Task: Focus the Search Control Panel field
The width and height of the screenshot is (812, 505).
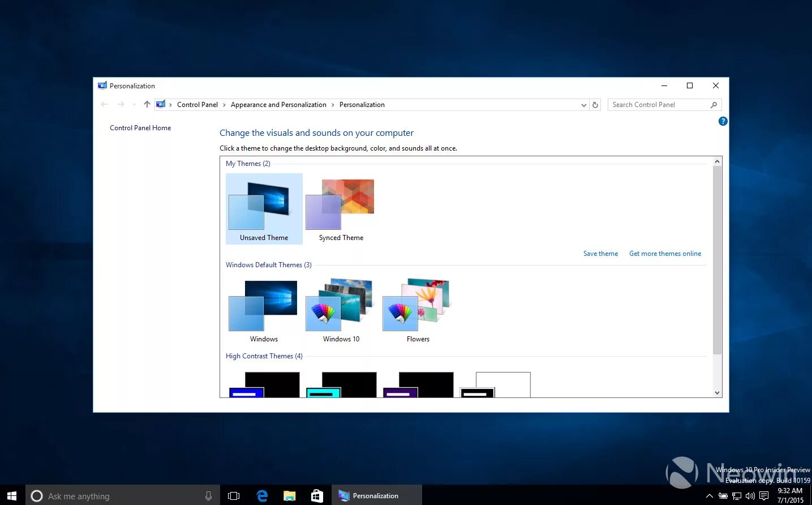Action: coord(664,105)
